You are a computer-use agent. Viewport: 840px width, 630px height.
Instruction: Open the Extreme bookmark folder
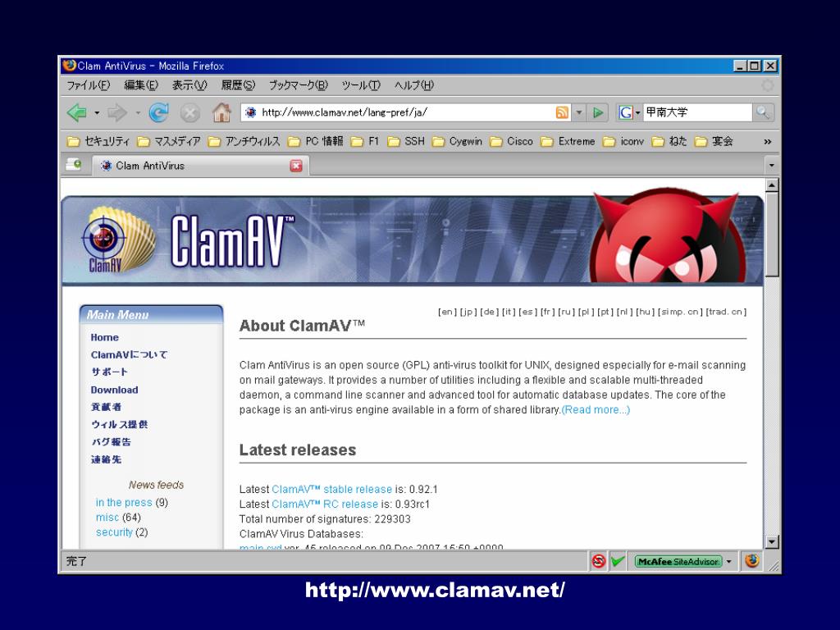click(x=568, y=141)
